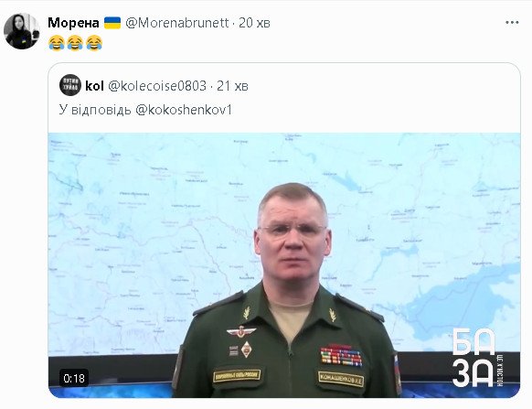Click the 21 хв quoted tweet timestamp
The height and width of the screenshot is (409, 532).
tap(232, 86)
